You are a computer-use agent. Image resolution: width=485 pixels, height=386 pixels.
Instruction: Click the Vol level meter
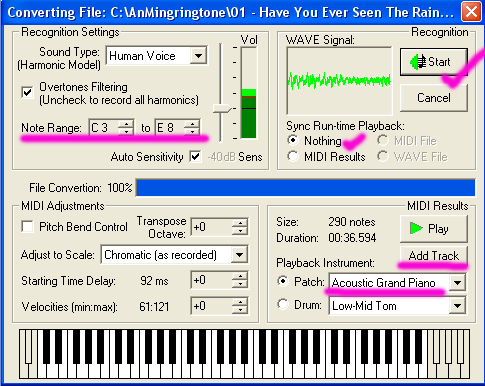(x=249, y=93)
